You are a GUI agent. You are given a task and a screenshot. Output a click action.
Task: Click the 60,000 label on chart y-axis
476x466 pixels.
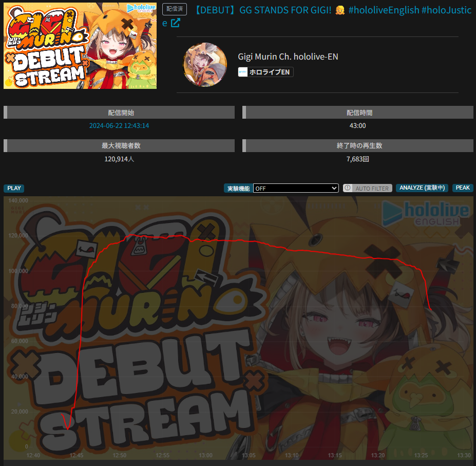click(x=20, y=341)
